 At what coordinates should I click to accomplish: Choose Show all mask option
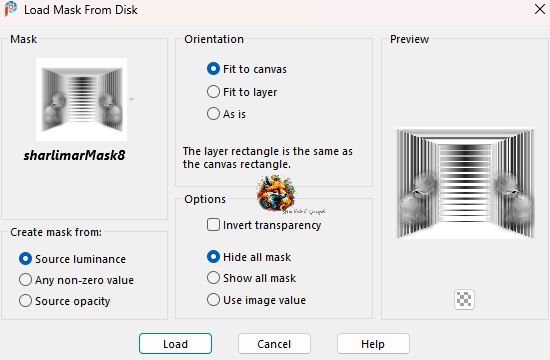(x=251, y=278)
